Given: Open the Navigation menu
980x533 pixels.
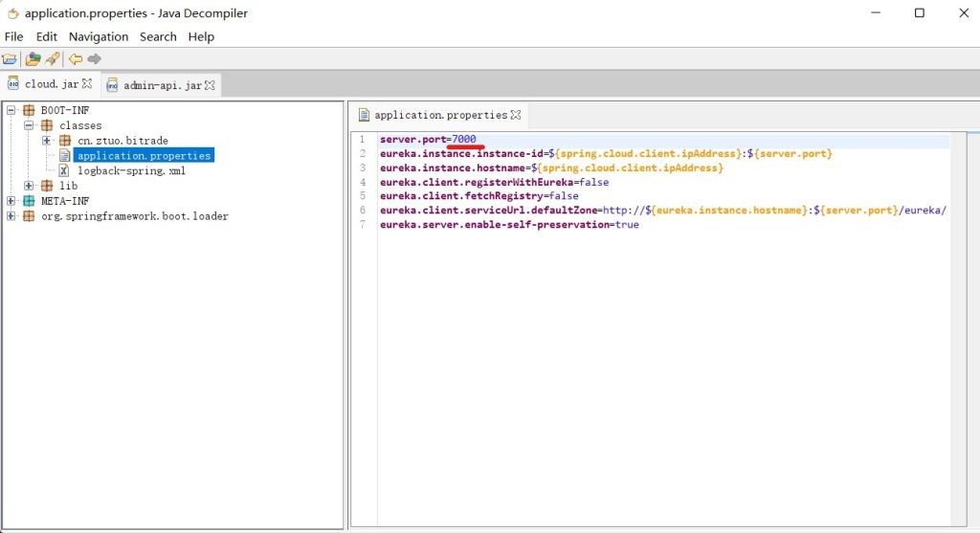Looking at the screenshot, I should click(98, 36).
